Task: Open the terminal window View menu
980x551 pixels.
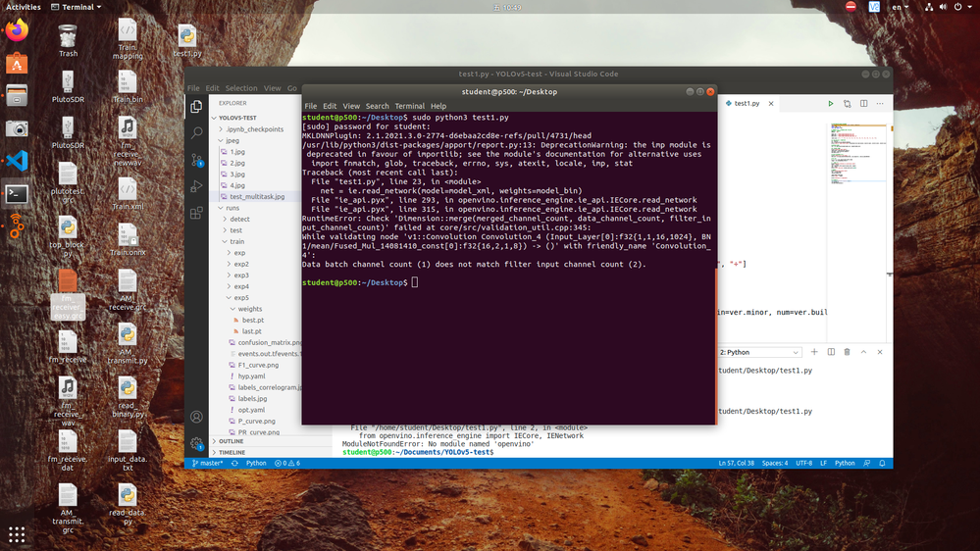Action: [x=351, y=106]
